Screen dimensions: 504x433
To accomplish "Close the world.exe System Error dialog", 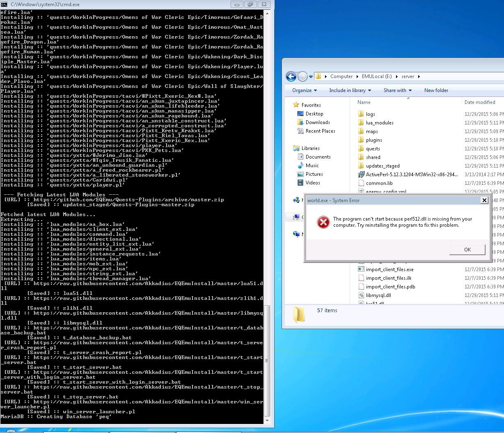I will click(x=484, y=200).
